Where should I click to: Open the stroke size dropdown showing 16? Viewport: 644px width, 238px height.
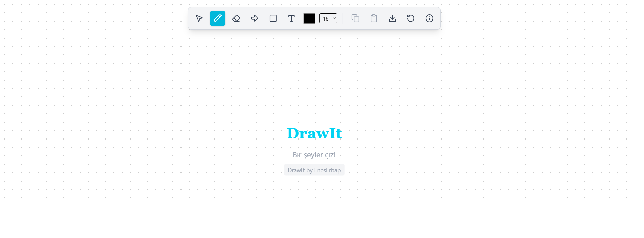click(326, 18)
